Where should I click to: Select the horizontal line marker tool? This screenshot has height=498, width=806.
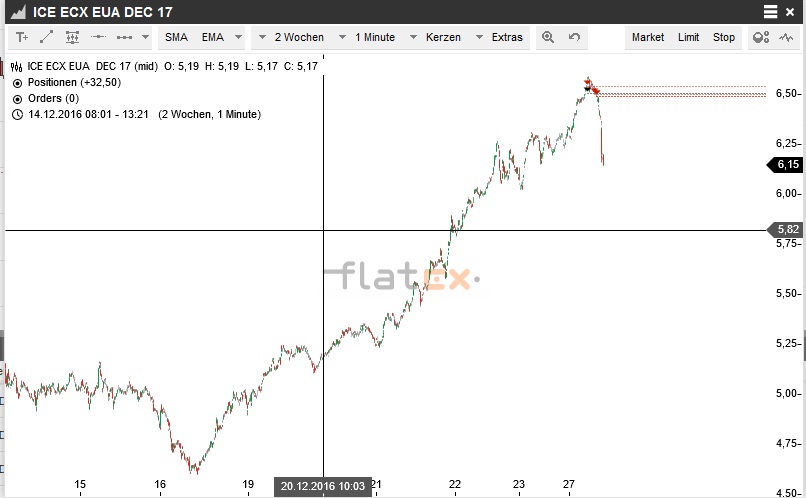click(x=98, y=37)
